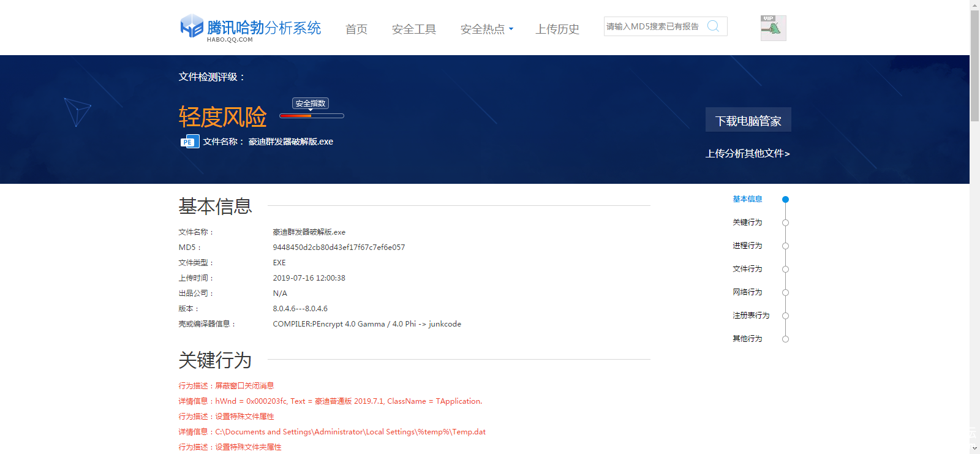Viewport: 980px width, 454px height.
Task: Select the 网络行为 timeline dot
Action: point(785,293)
